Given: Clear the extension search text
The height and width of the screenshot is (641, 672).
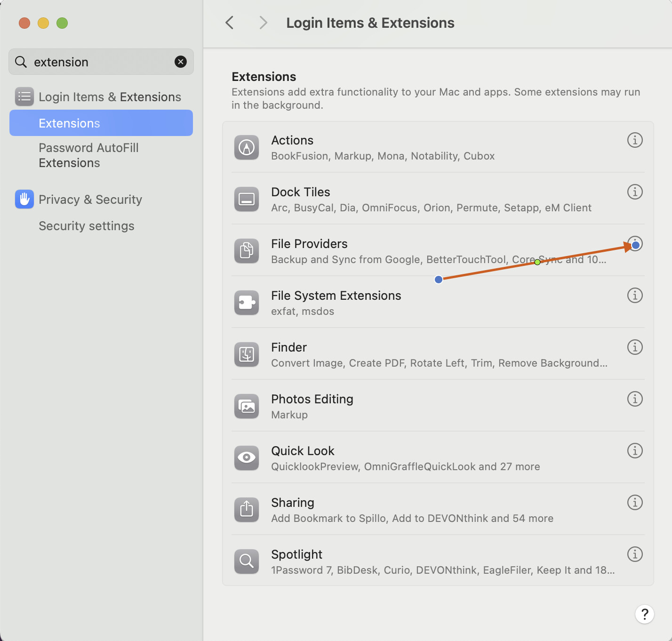Looking at the screenshot, I should click(x=181, y=62).
